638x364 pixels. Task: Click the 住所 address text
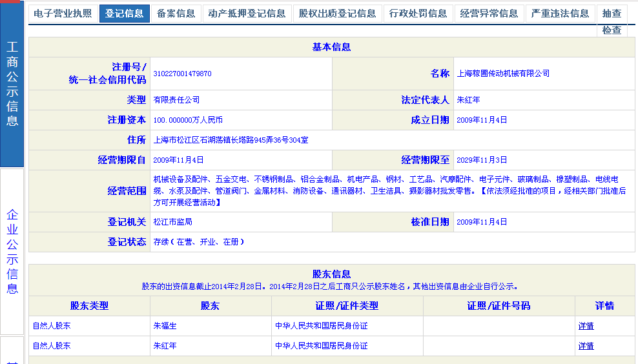point(231,140)
